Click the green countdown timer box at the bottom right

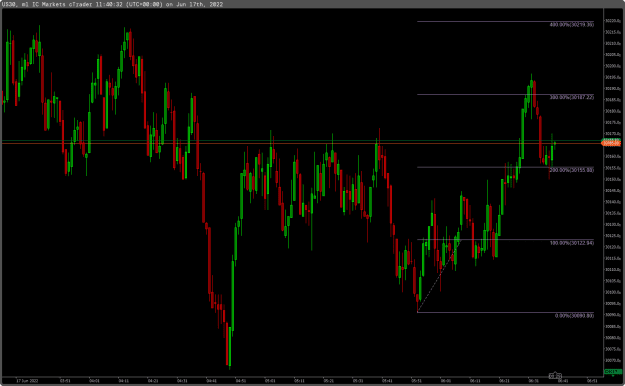point(612,372)
